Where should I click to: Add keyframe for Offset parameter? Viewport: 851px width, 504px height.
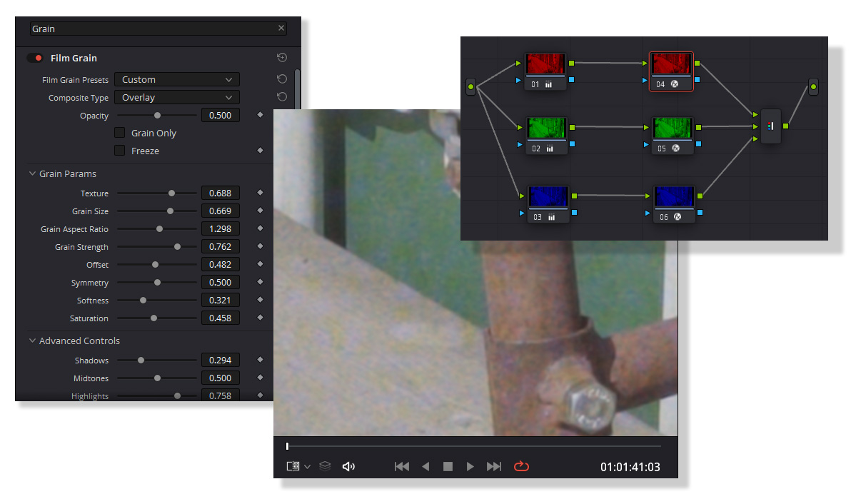pyautogui.click(x=260, y=264)
